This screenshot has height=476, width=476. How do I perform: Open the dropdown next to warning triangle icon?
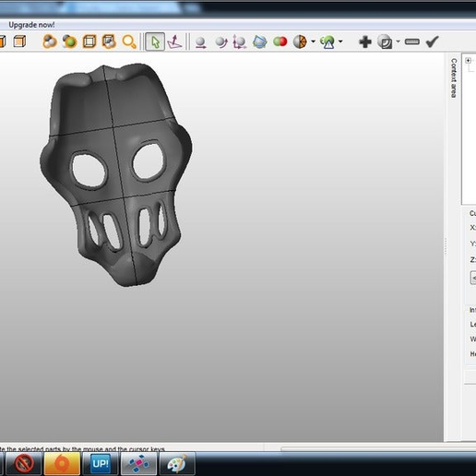(x=340, y=42)
